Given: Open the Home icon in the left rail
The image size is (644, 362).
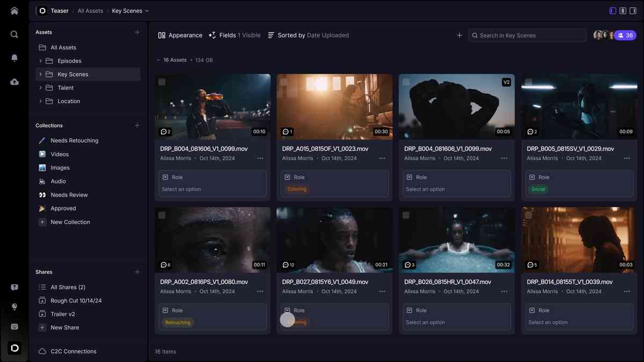Looking at the screenshot, I should (14, 10).
